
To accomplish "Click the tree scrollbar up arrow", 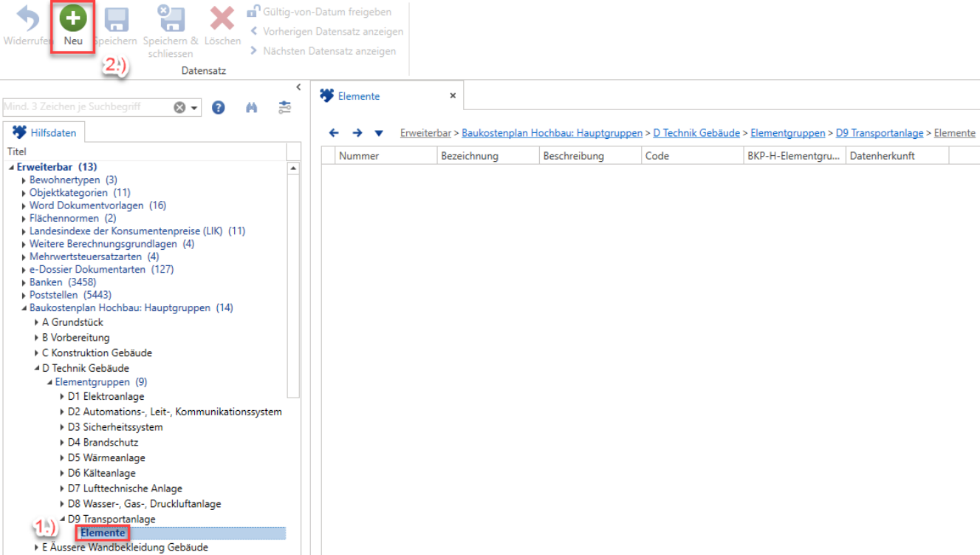I will (x=293, y=168).
